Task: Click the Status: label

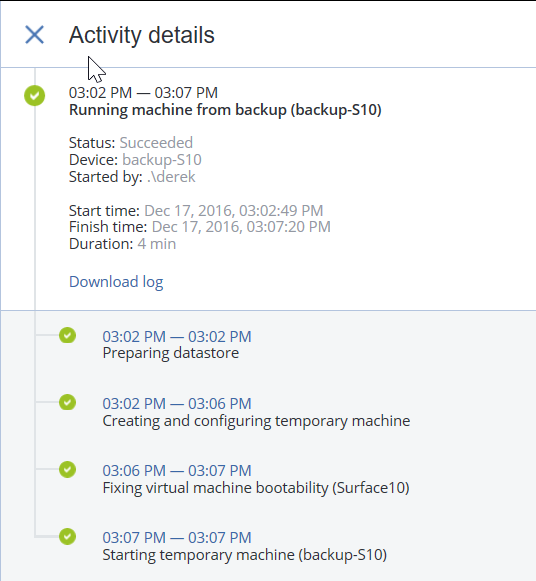Action: pos(92,143)
